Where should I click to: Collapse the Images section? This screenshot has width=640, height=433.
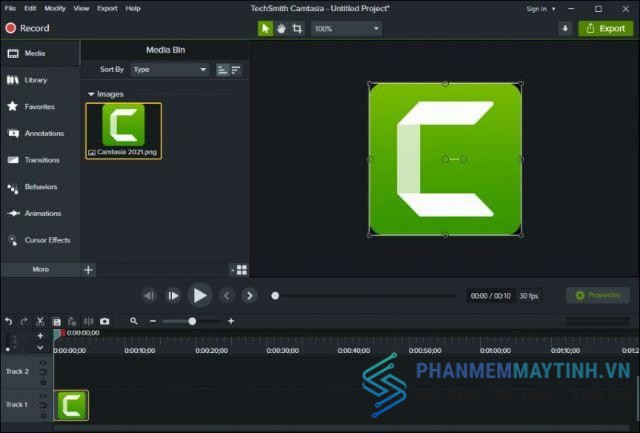(91, 94)
